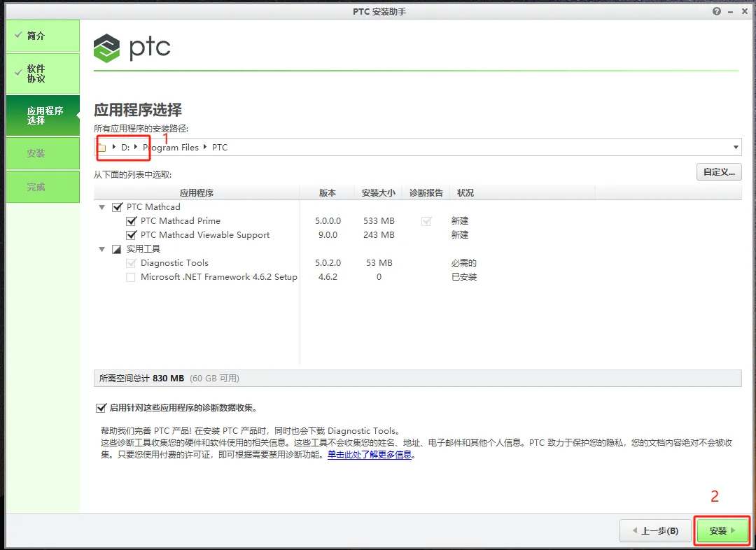The height and width of the screenshot is (550, 756).
Task: Toggle diagnostic report checkbox for Mathcad Prime
Action: (426, 221)
